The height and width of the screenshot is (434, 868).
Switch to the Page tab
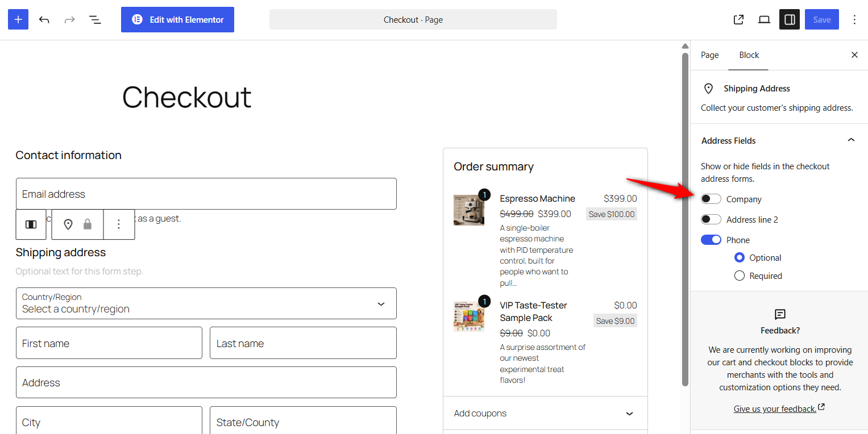[x=709, y=55]
